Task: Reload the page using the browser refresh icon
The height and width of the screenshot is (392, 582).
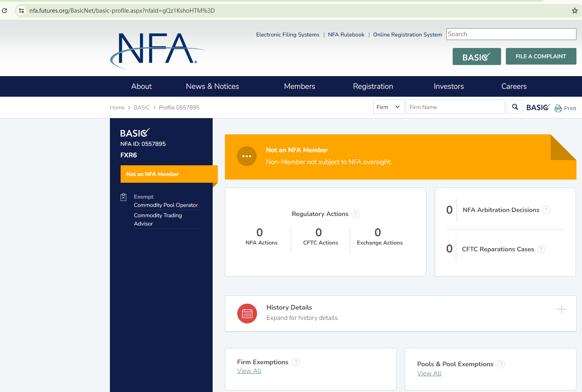Action: tap(5, 11)
